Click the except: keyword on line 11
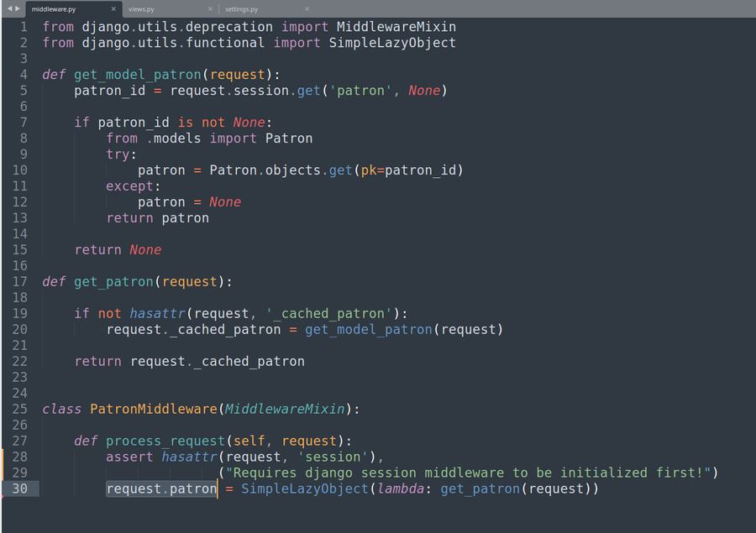The height and width of the screenshot is (533, 756). [x=134, y=186]
